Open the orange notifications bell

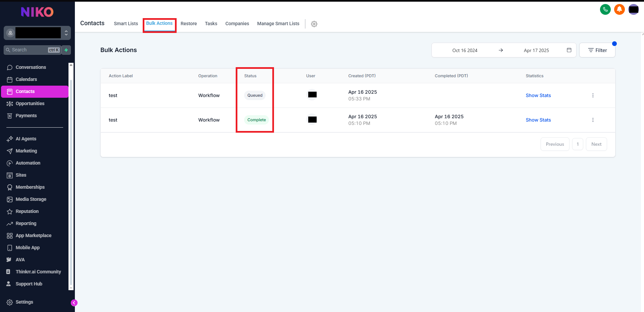click(x=619, y=9)
